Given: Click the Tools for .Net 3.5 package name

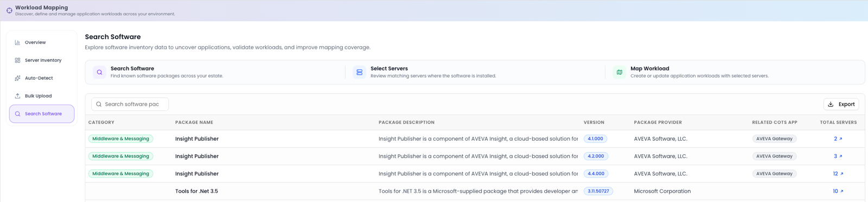Looking at the screenshot, I should 196,191.
